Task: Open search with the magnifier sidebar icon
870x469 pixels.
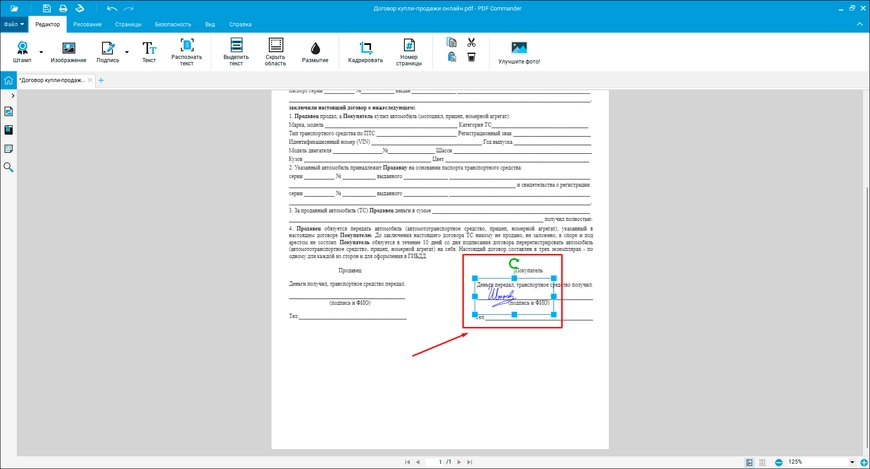Action: pos(8,167)
